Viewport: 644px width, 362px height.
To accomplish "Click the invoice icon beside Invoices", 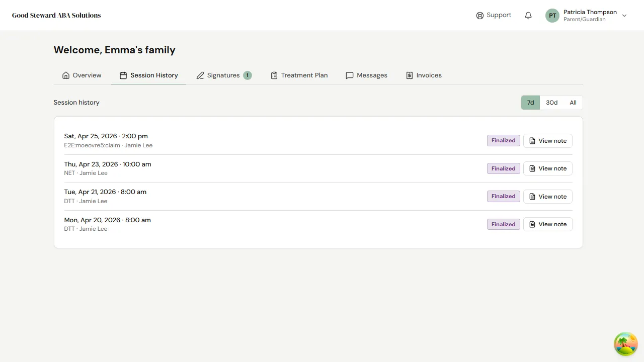I will pyautogui.click(x=409, y=75).
